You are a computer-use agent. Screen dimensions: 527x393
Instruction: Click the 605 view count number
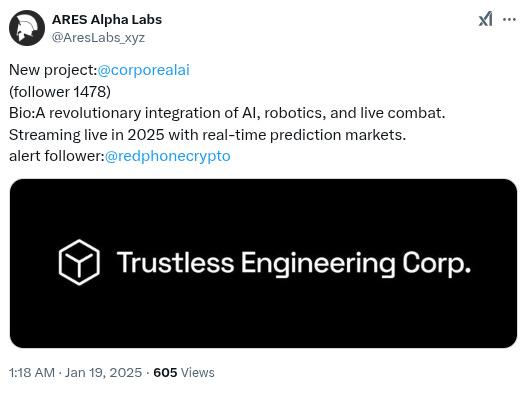coord(165,372)
